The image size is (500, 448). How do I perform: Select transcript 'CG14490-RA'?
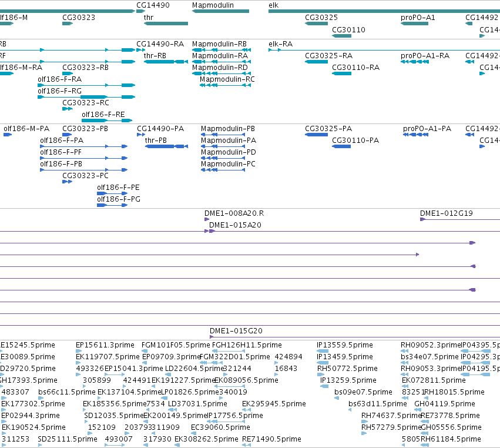[x=160, y=44]
